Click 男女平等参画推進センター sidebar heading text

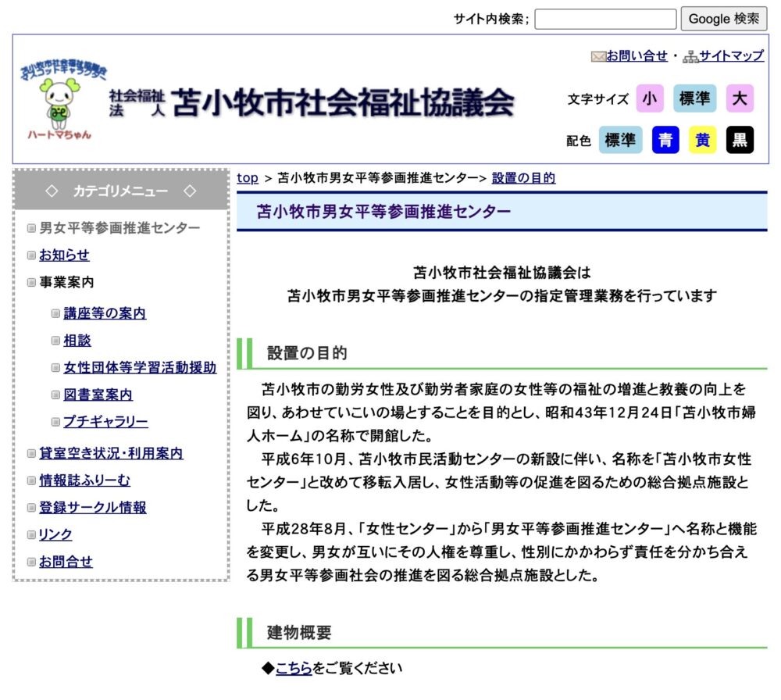(x=119, y=228)
